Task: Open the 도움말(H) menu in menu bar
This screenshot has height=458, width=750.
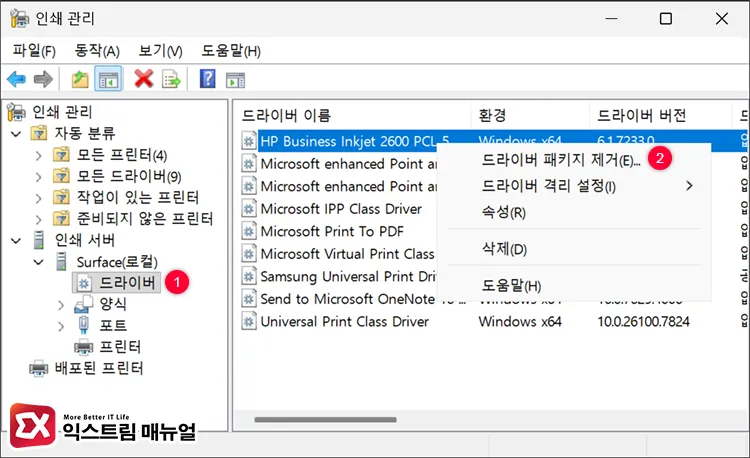Action: [231, 50]
